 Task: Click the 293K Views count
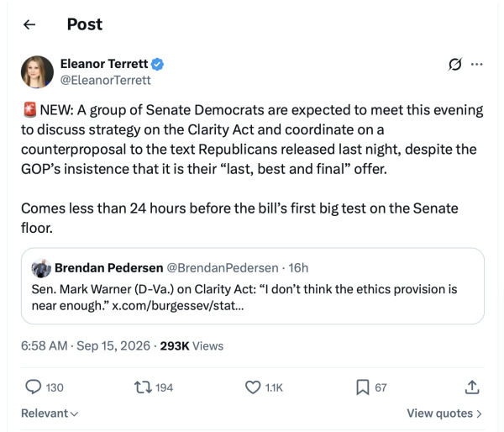[x=192, y=346]
